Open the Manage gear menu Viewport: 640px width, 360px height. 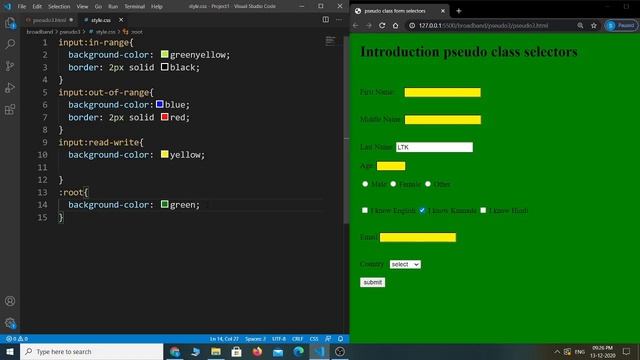(x=10, y=323)
